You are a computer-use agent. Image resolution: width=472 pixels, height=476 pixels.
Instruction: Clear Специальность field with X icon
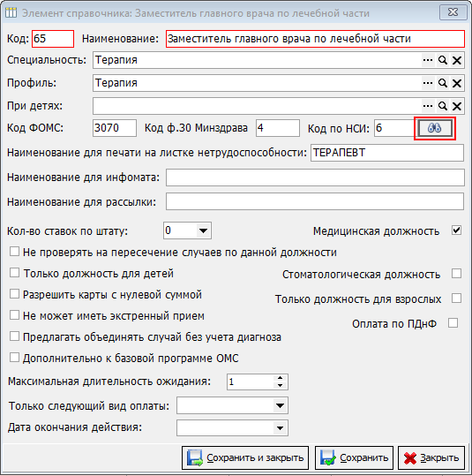tap(457, 60)
